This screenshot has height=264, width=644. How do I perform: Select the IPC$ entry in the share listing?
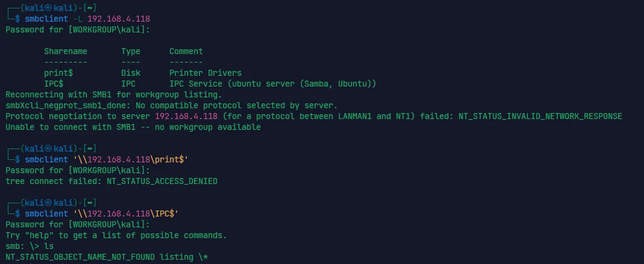tap(54, 84)
